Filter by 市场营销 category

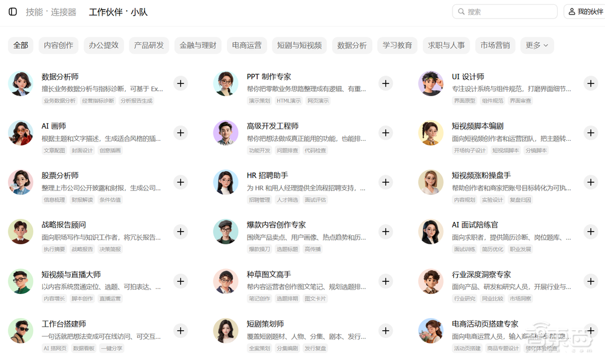coord(495,45)
